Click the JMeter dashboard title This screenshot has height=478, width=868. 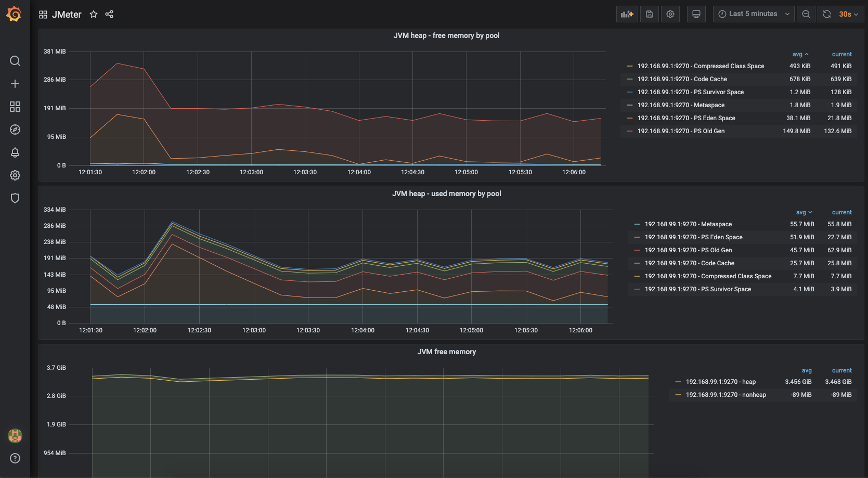tap(67, 15)
